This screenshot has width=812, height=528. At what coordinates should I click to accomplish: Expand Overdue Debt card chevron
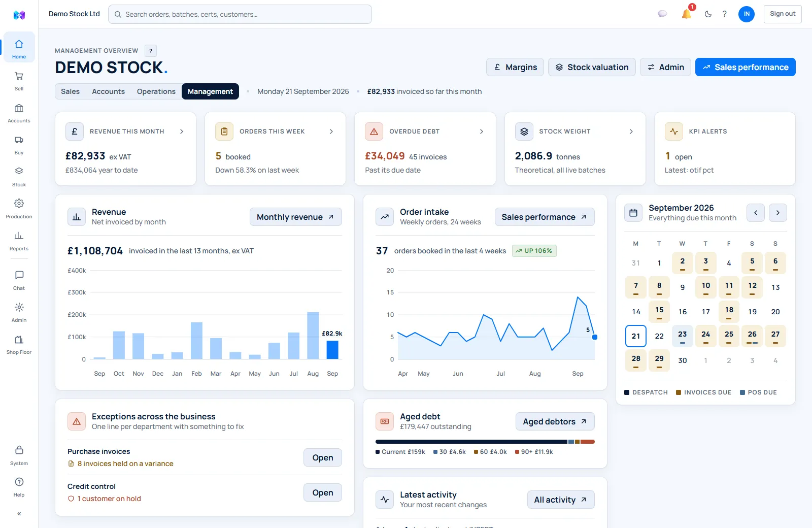coord(482,131)
